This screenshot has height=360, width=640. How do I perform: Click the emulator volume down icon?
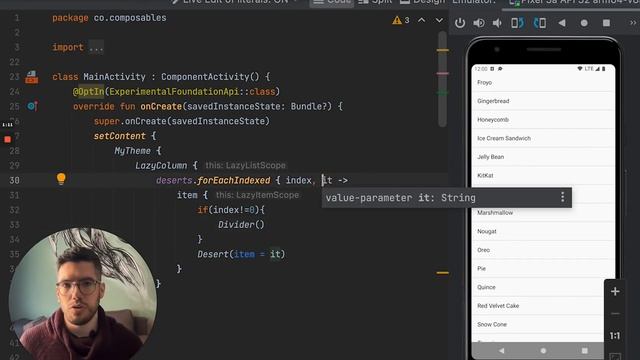coord(497,23)
